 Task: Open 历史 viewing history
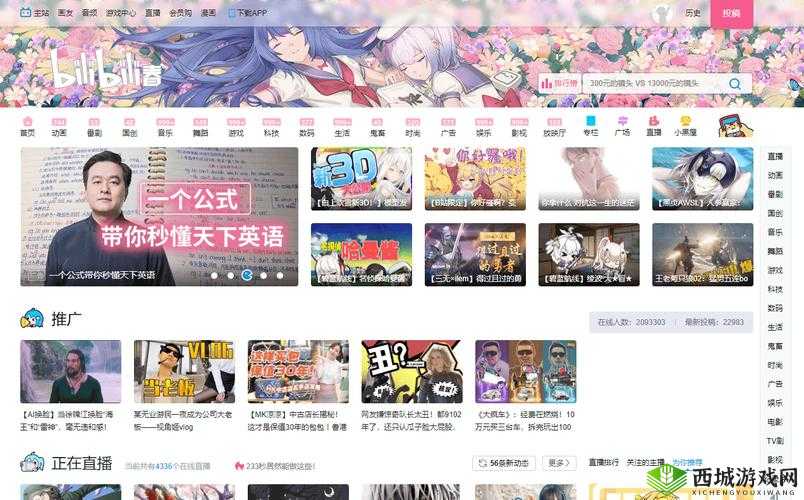click(x=693, y=12)
